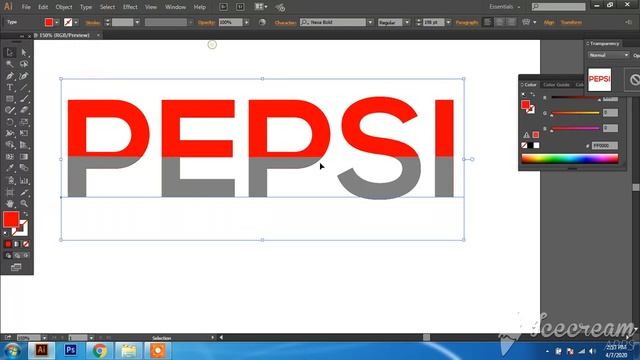This screenshot has width=640, height=360.
Task: Apply Color mode button in toolbar
Action: pyautogui.click(x=8, y=244)
